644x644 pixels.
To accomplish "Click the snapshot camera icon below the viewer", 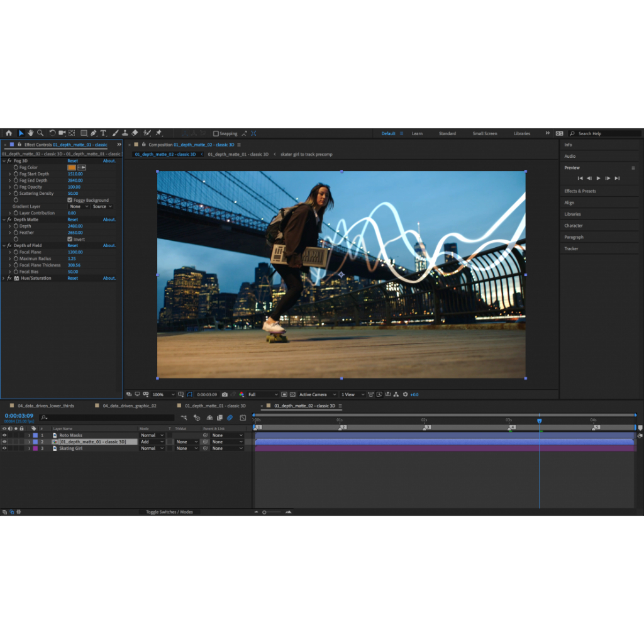I will [x=225, y=394].
